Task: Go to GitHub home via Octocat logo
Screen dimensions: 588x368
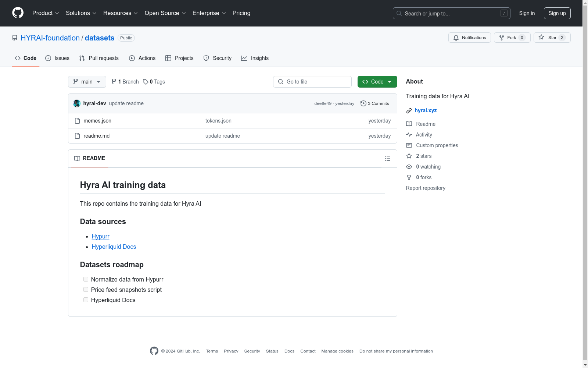Action: (x=18, y=13)
